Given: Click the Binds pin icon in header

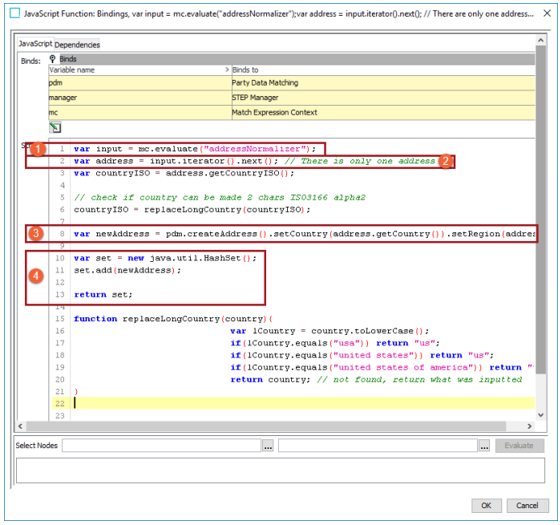Looking at the screenshot, I should point(52,59).
